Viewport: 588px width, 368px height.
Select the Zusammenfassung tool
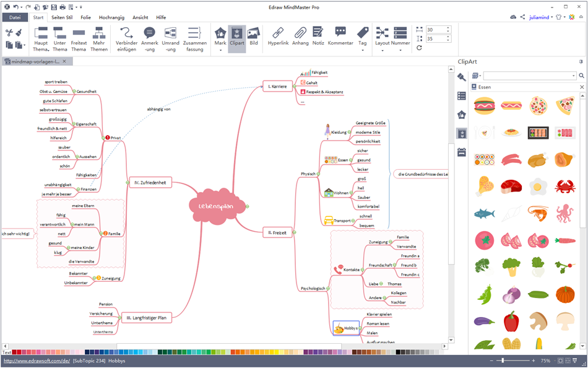194,38
